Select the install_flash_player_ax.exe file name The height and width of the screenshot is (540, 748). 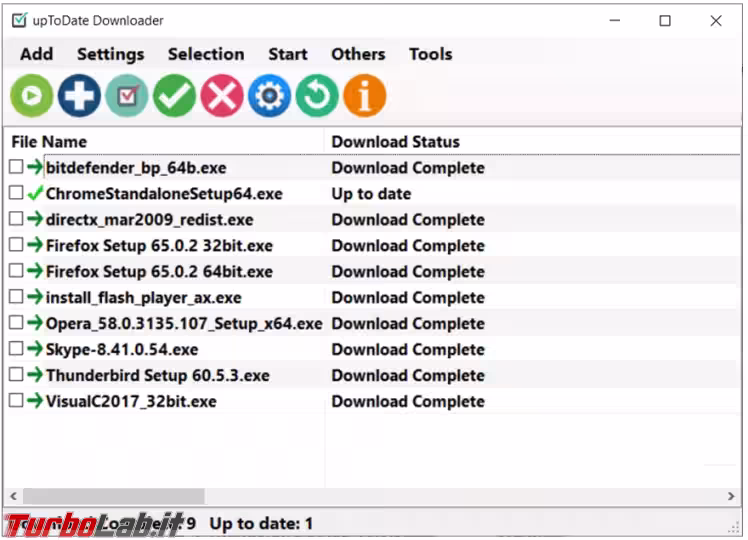[144, 298]
